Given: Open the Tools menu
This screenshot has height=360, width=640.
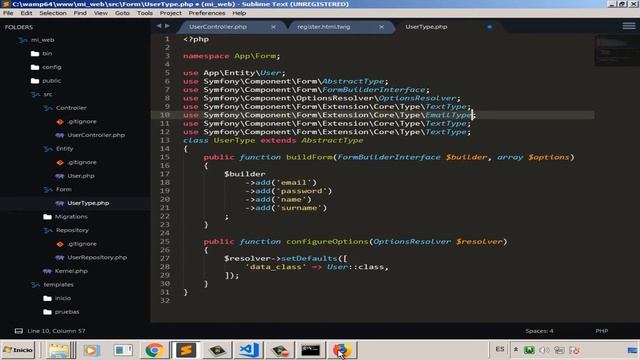Looking at the screenshot, I should point(144,13).
